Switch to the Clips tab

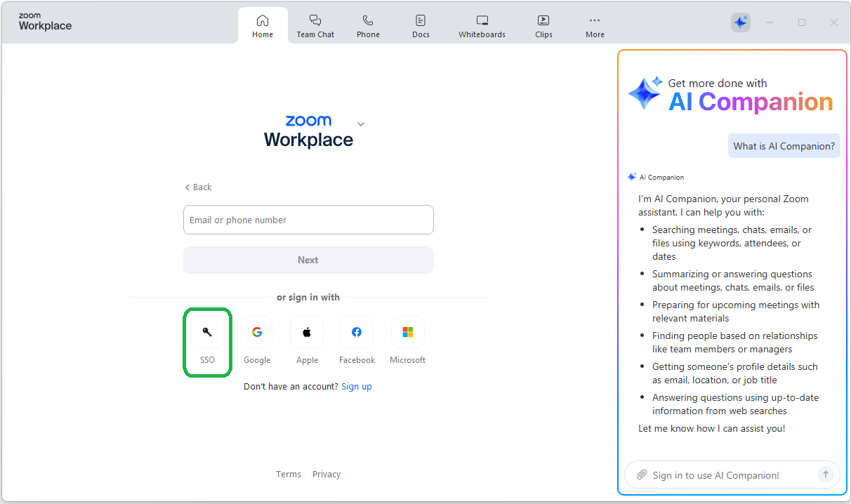pos(543,26)
